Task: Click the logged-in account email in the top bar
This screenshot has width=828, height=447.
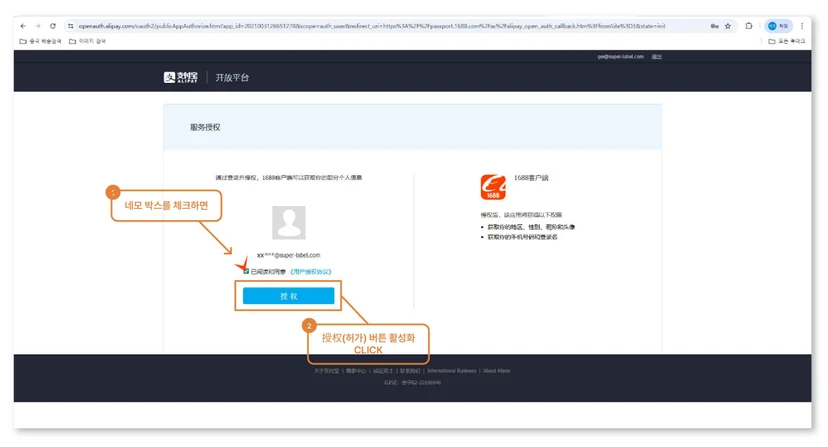Action: (x=620, y=57)
